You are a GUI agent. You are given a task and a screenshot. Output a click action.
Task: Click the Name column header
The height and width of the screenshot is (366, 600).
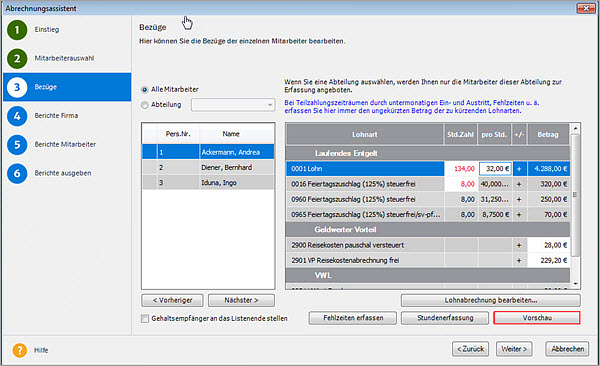pyautogui.click(x=231, y=134)
